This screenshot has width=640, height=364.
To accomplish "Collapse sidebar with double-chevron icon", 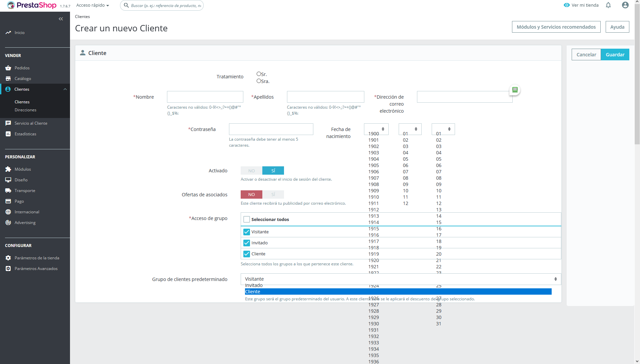I will [61, 19].
